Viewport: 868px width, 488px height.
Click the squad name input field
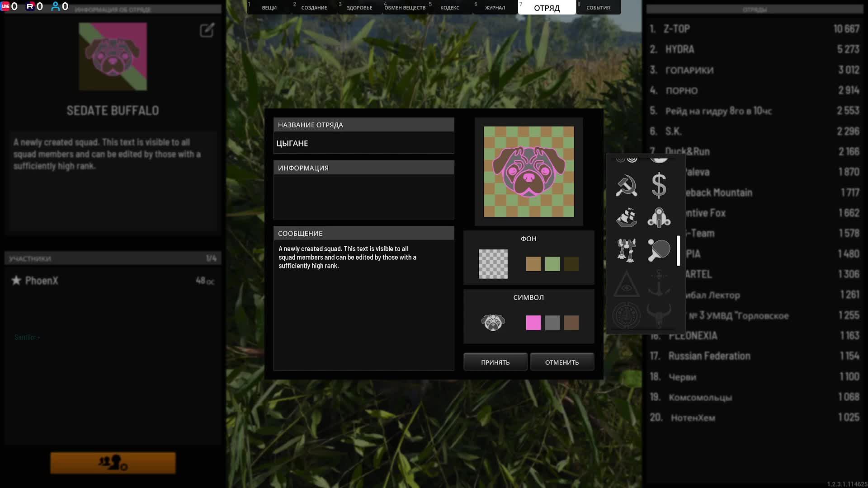point(363,143)
